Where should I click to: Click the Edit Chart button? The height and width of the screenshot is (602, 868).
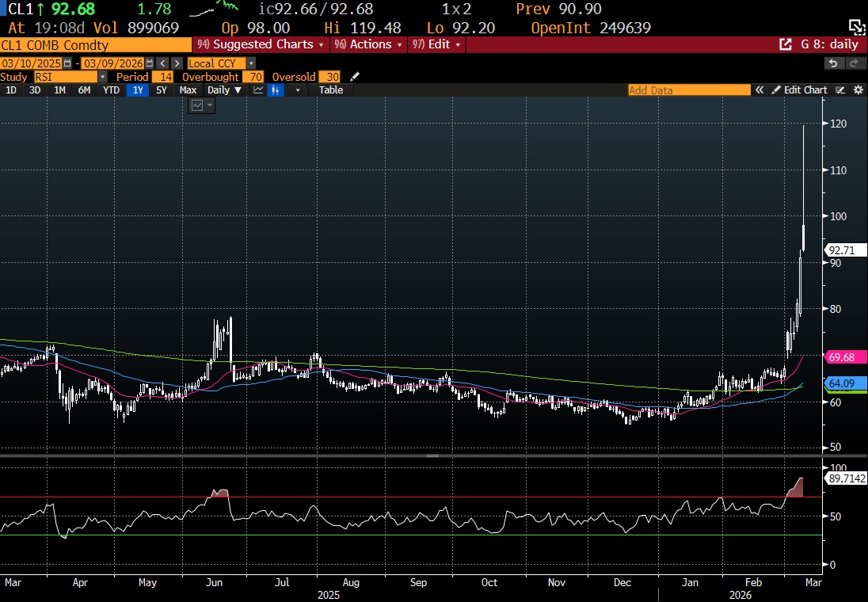click(800, 90)
